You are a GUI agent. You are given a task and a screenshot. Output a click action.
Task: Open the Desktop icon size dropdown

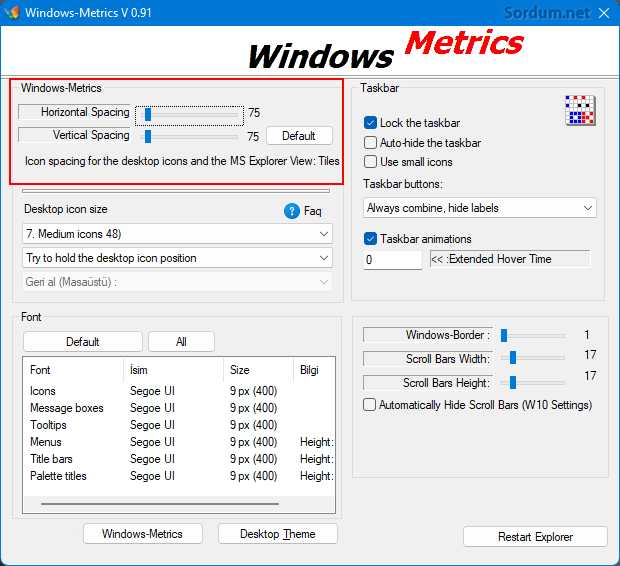tap(177, 234)
